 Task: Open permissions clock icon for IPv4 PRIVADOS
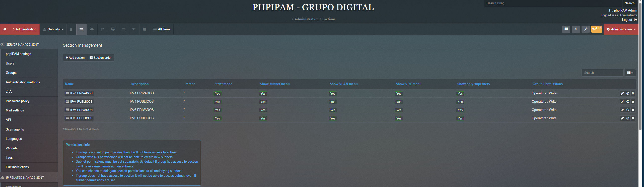click(628, 93)
